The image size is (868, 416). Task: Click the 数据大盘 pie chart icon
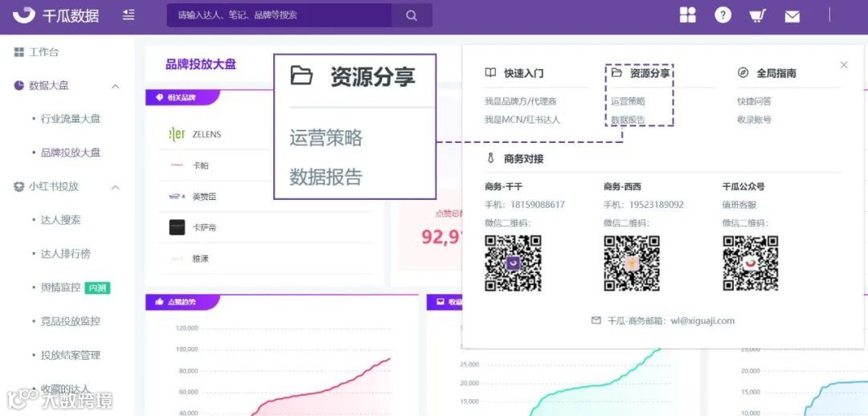pyautogui.click(x=18, y=86)
